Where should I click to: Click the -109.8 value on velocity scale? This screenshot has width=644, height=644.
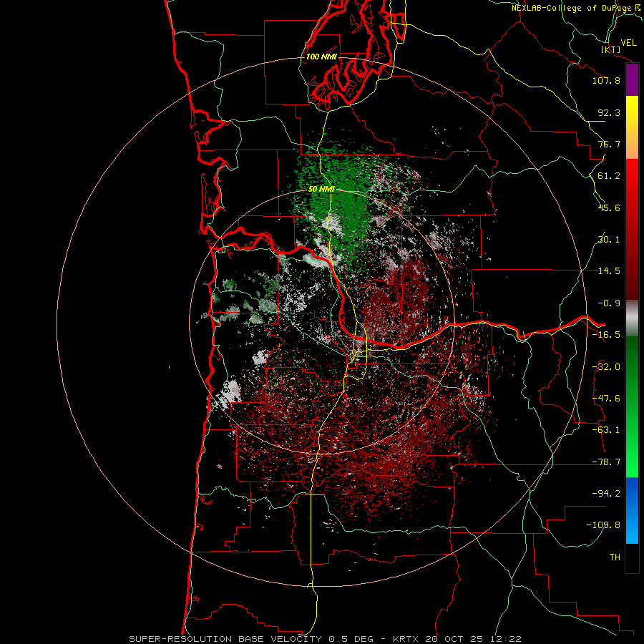tap(603, 525)
